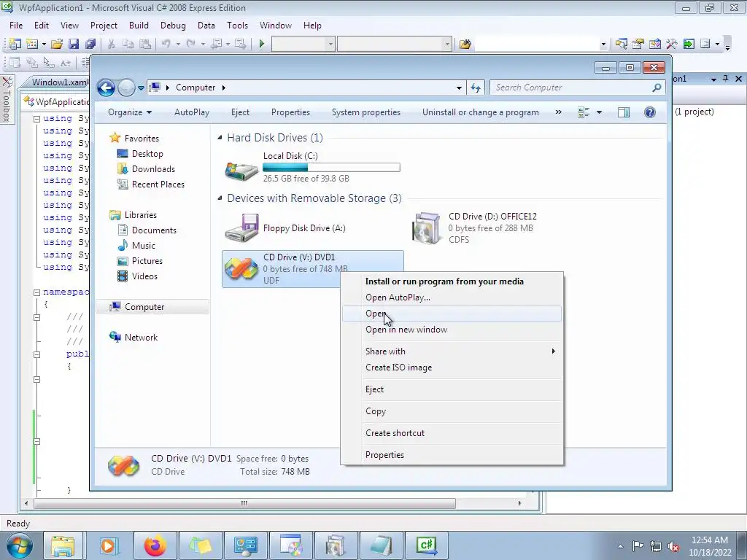Image resolution: width=747 pixels, height=560 pixels.
Task: Open Solution Explorer toolbar icon
Action: pyautogui.click(x=622, y=44)
